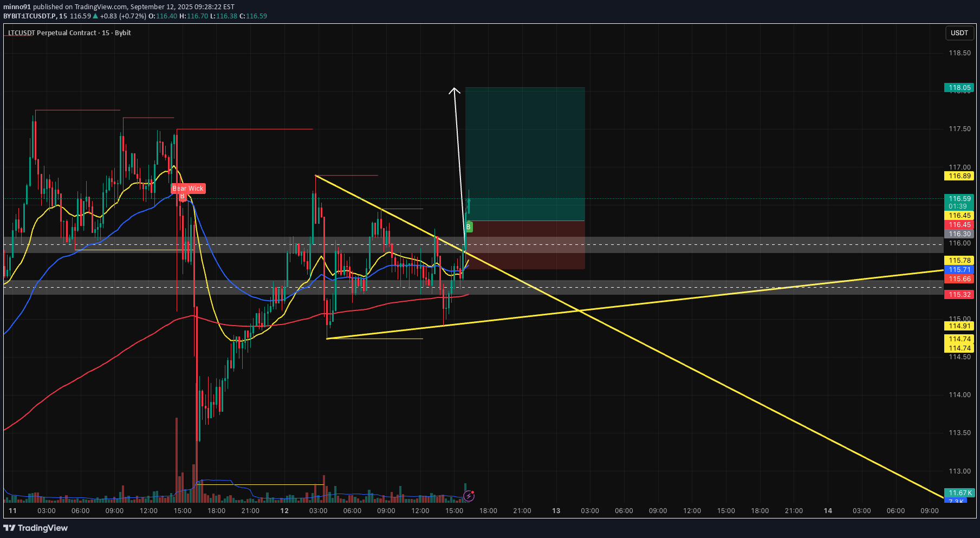Viewport: 980px width, 538px height.
Task: Click the green B buy marker
Action: [469, 227]
